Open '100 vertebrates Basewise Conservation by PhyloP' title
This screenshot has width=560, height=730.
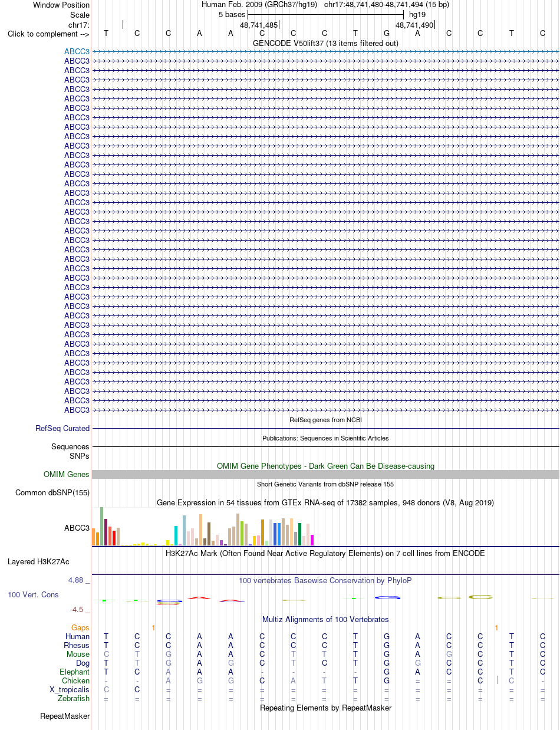[325, 581]
